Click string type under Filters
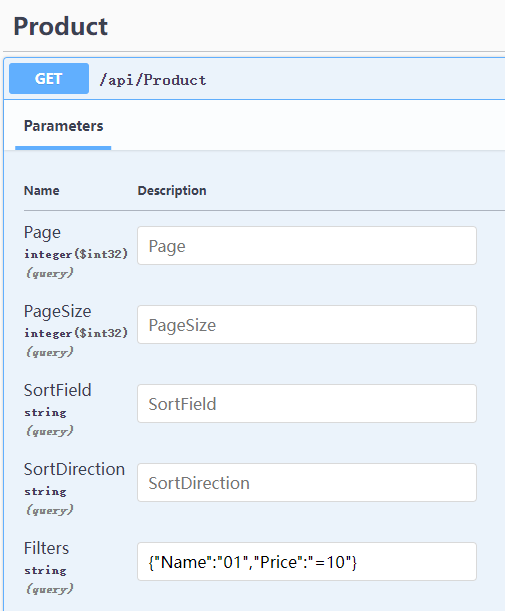This screenshot has height=611, width=505. tap(45, 570)
